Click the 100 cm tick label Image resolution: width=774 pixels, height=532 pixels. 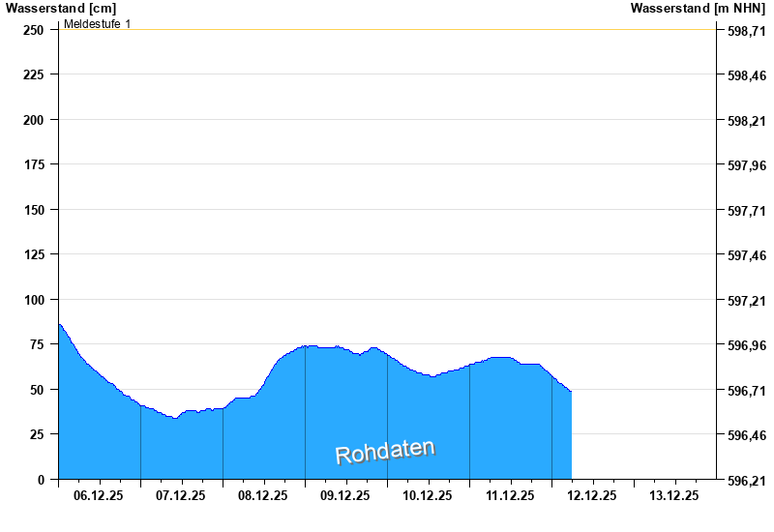click(x=34, y=300)
